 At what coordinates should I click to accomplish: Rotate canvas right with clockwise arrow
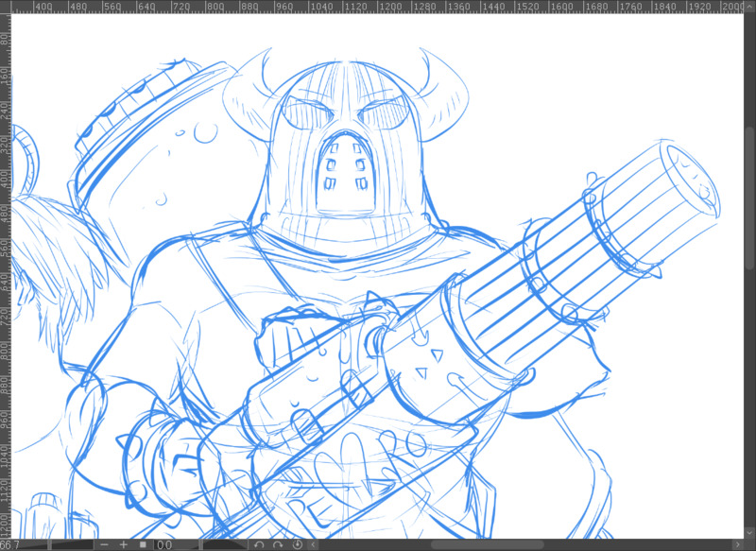pyautogui.click(x=278, y=544)
